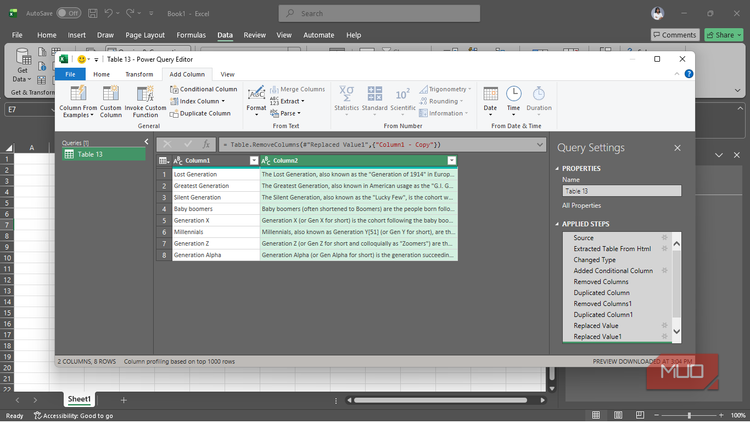Open settings for Replaced Value step
The image size is (750, 422).
pyautogui.click(x=664, y=325)
